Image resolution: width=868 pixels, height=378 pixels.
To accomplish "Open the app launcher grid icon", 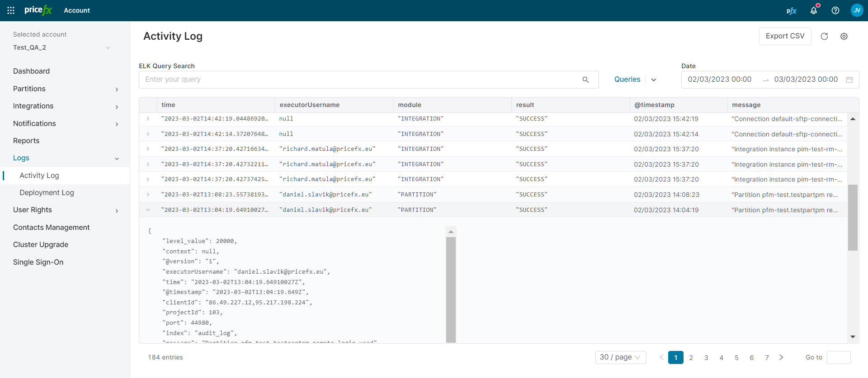I will pyautogui.click(x=11, y=10).
